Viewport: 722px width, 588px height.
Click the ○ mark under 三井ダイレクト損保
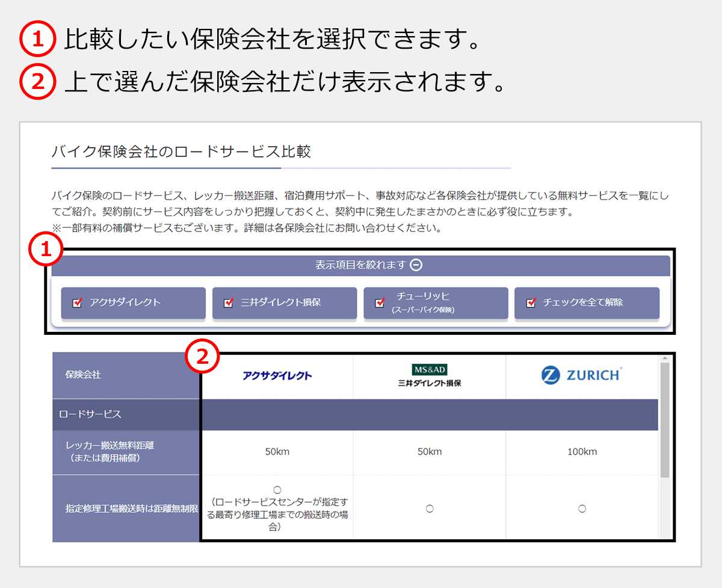pyautogui.click(x=430, y=509)
